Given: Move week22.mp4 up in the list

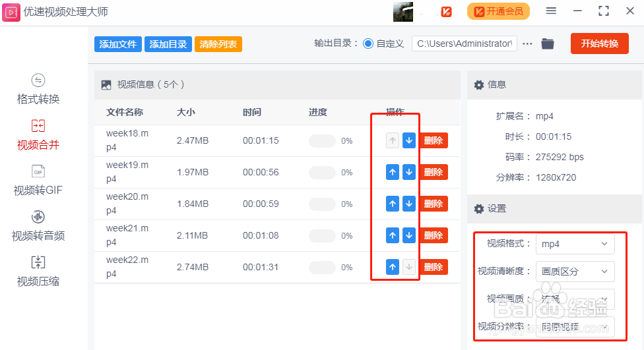Looking at the screenshot, I should pos(393,267).
